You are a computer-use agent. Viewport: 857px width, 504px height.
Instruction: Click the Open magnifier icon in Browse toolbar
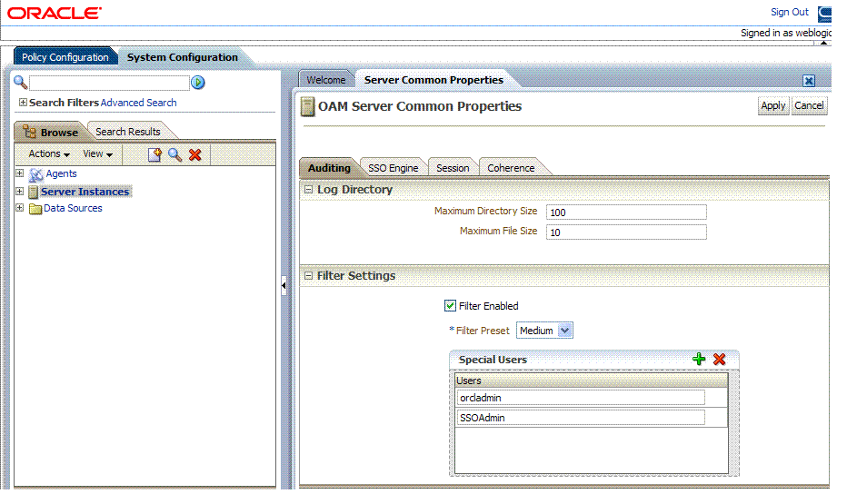tap(174, 155)
